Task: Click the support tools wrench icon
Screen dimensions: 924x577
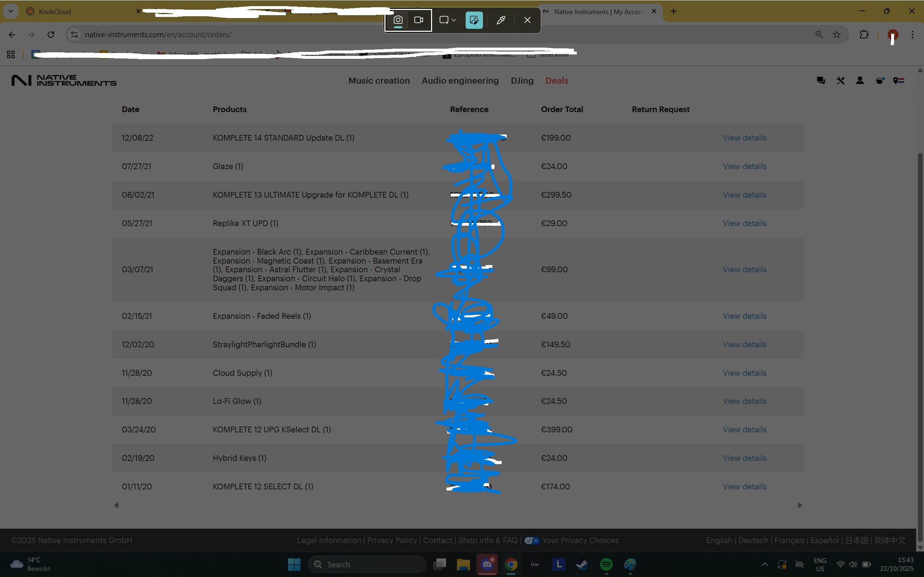Action: click(x=840, y=80)
